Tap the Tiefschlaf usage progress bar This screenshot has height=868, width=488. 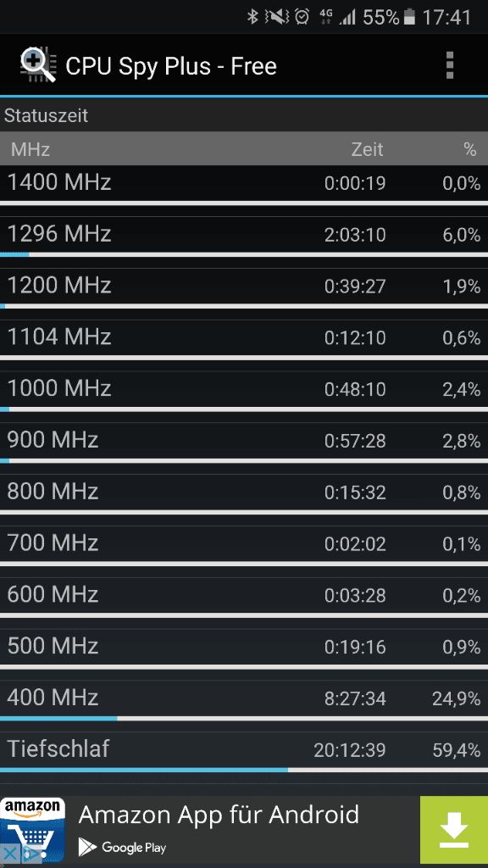pos(244,770)
